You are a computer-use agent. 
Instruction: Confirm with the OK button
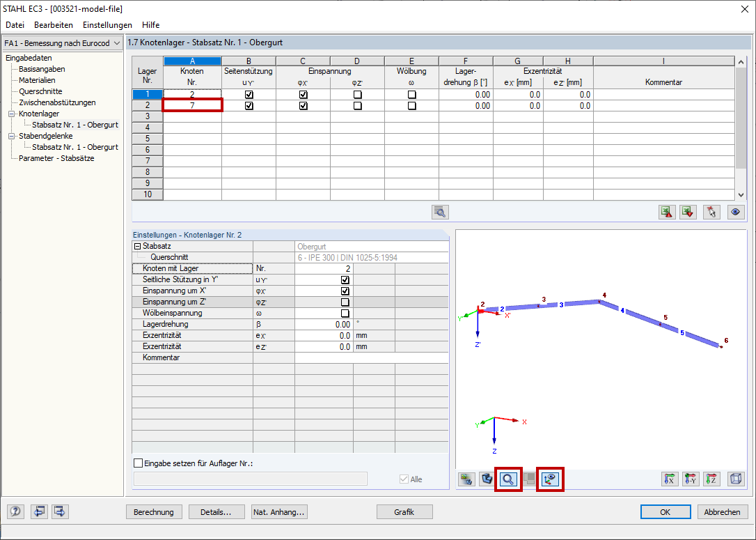tap(666, 512)
